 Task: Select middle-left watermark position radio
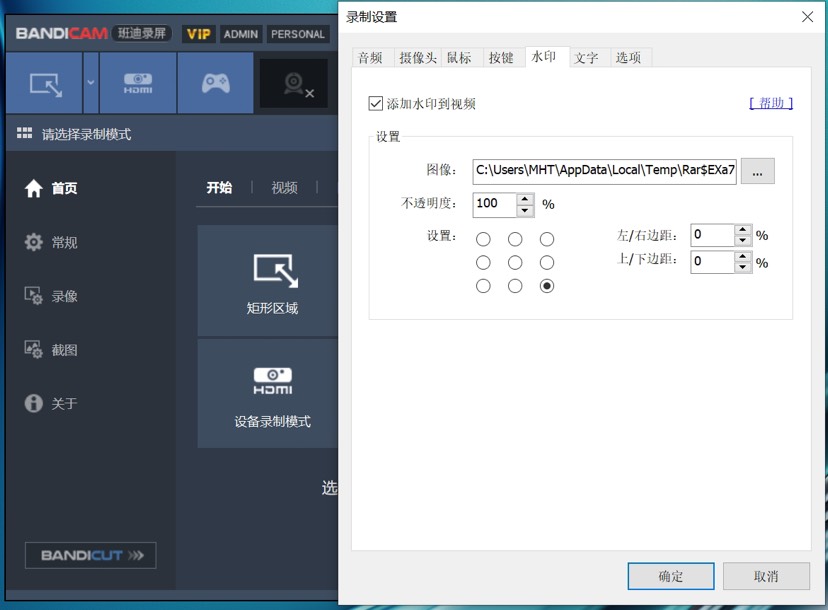pyautogui.click(x=483, y=262)
